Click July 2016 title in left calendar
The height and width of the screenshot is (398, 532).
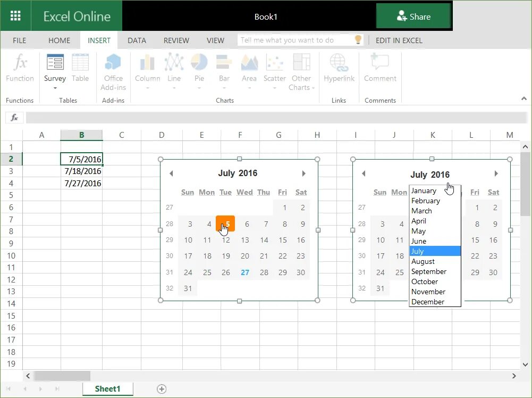238,173
